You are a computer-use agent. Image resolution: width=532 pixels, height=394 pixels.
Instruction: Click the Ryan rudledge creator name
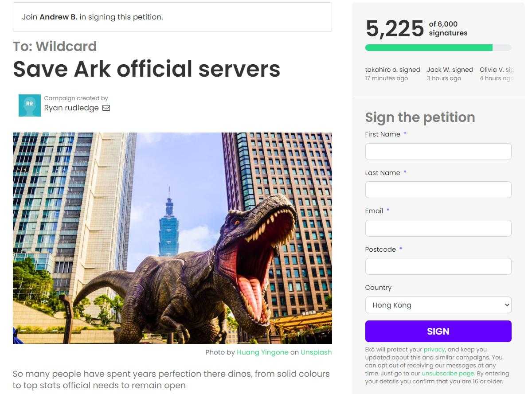click(x=71, y=108)
